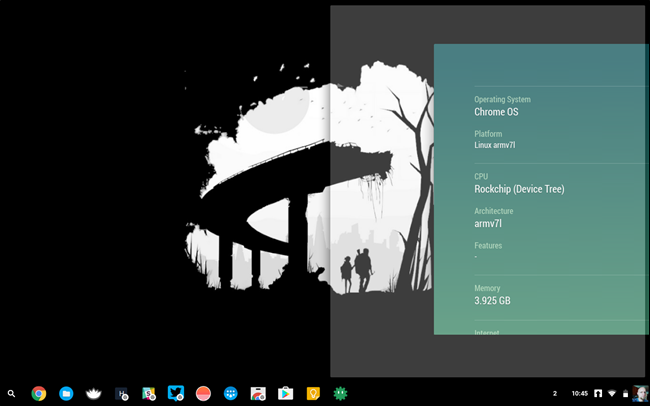The height and width of the screenshot is (406, 650).
Task: Open the Files app
Action: click(66, 393)
